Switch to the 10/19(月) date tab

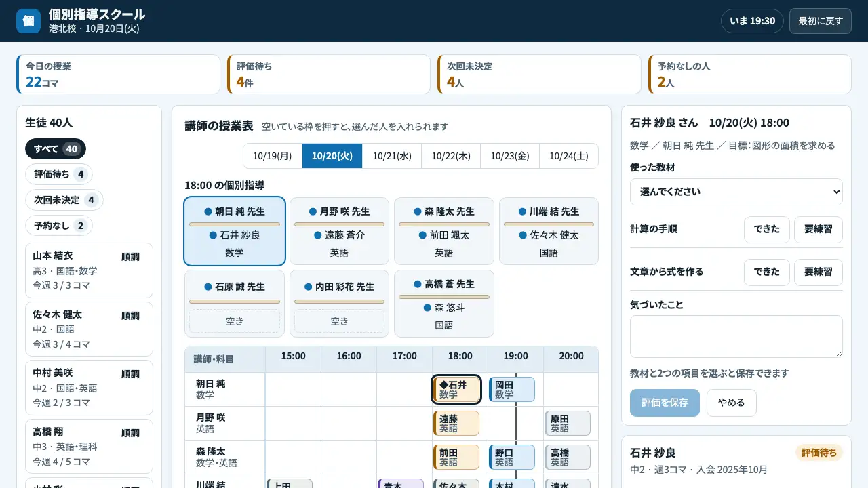pyautogui.click(x=273, y=156)
